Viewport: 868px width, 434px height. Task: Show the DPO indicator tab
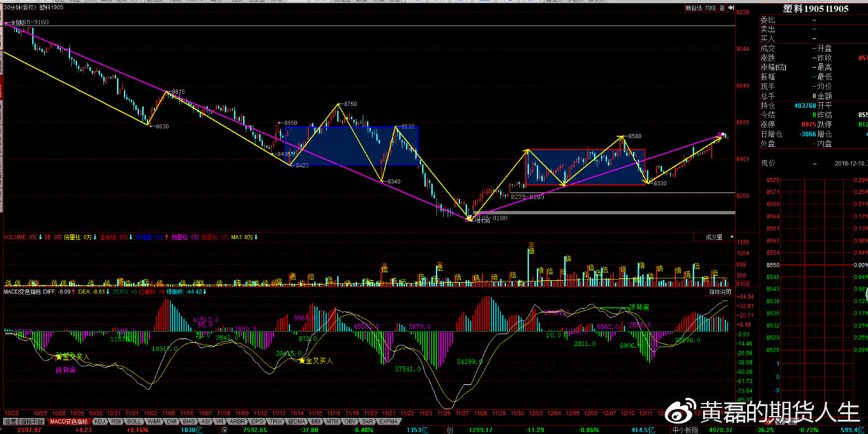257,421
